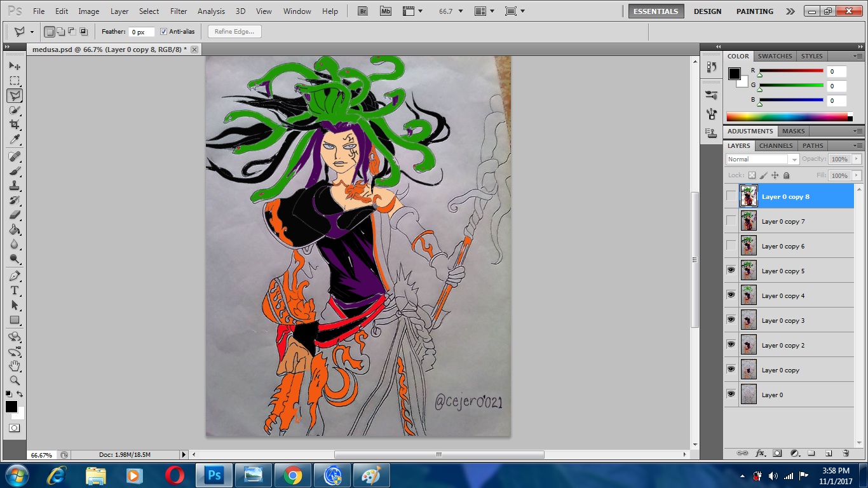Select the Polygonal Lasso tool in toolbox
This screenshot has width=868, height=488.
coord(15,95)
